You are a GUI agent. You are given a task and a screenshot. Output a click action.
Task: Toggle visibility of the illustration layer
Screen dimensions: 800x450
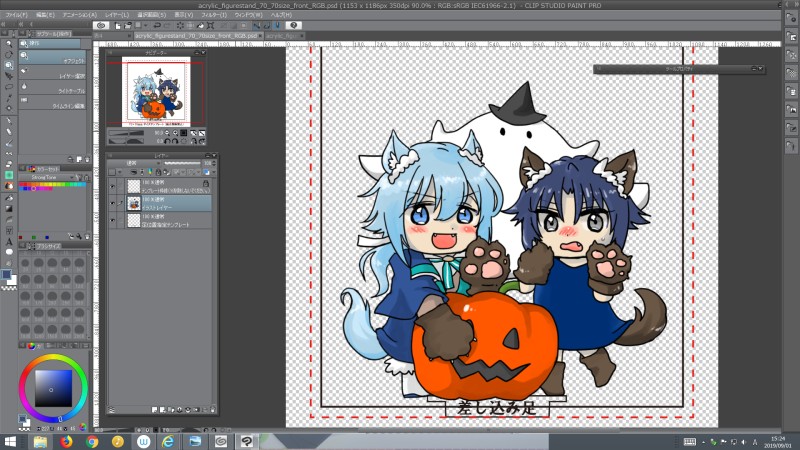tap(112, 203)
